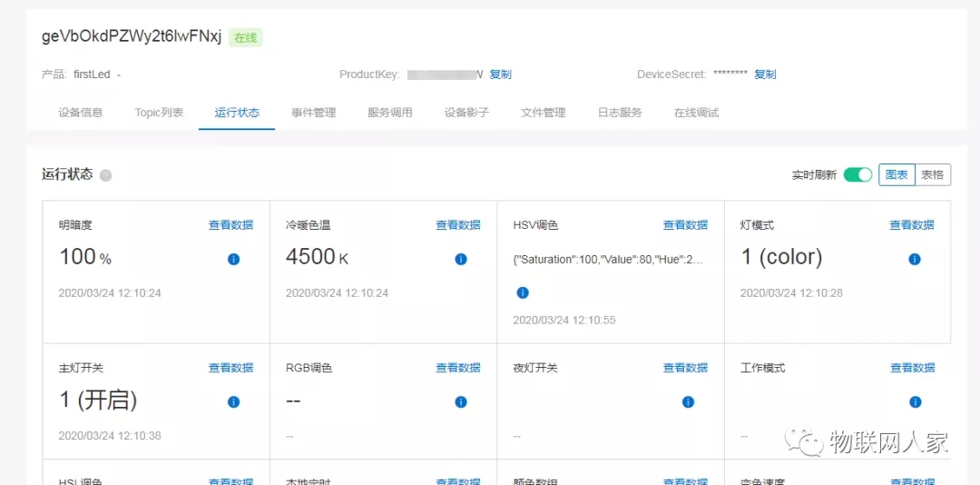
Task: Switch view to 图表
Action: [897, 175]
